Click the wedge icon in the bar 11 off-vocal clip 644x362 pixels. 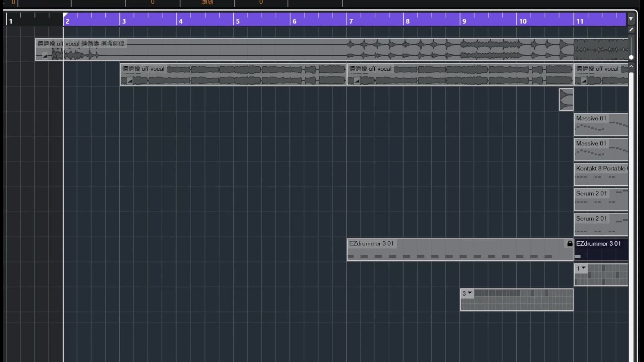[x=584, y=81]
